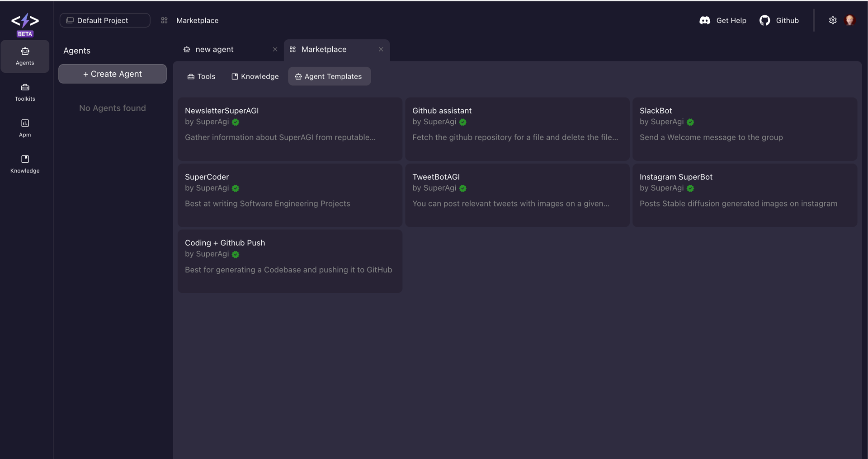Click the Create Agent button
This screenshot has height=459, width=868.
pos(113,74)
